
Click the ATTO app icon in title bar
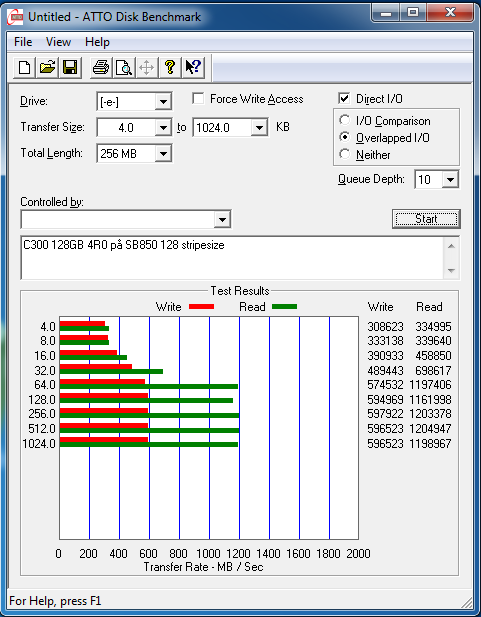[16, 17]
